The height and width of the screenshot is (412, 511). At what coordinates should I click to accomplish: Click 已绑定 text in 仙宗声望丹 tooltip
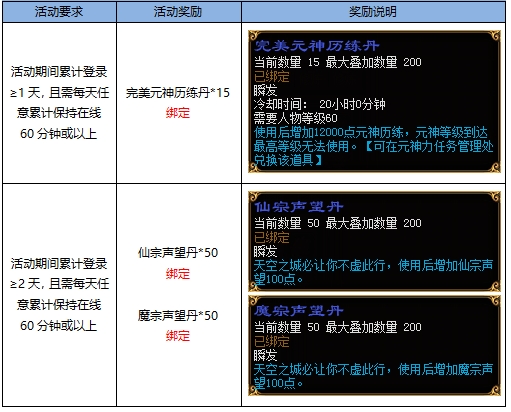click(271, 238)
